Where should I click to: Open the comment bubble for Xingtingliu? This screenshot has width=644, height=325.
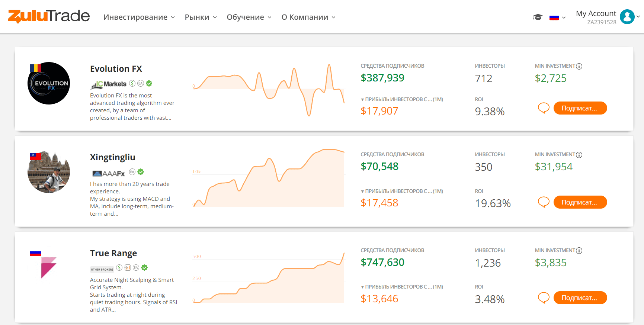pos(544,202)
